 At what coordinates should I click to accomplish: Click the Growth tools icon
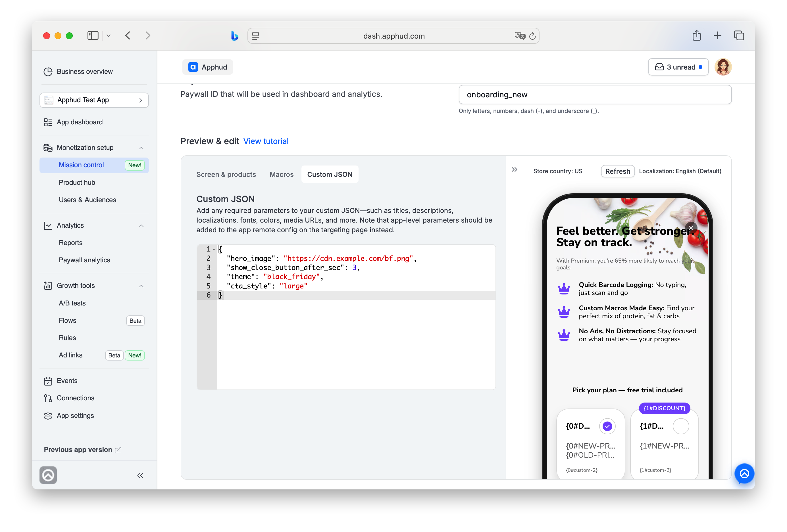point(48,286)
